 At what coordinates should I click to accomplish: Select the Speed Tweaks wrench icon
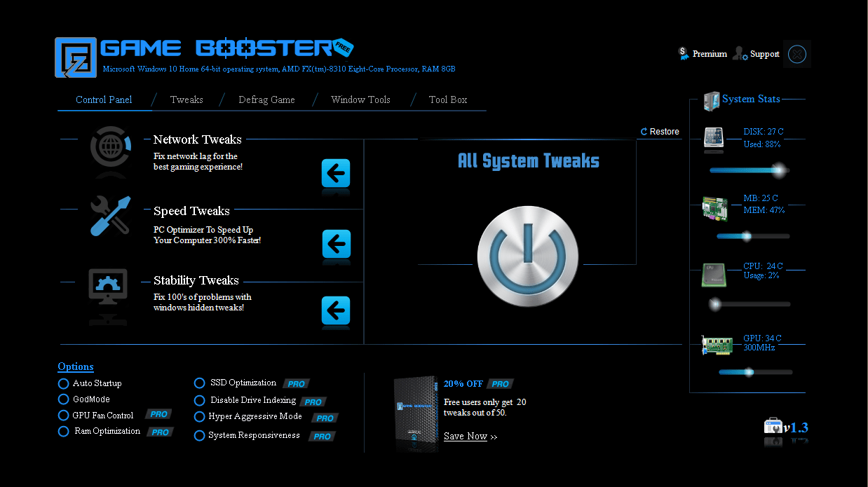(x=110, y=217)
